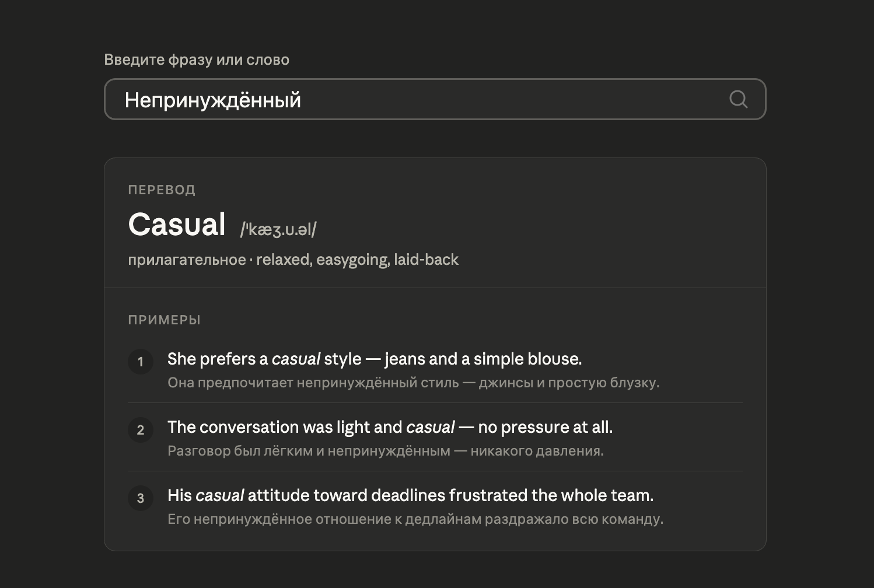Click the "ПРИМЕРЫ" section heading
This screenshot has height=588, width=874.
pyautogui.click(x=165, y=320)
